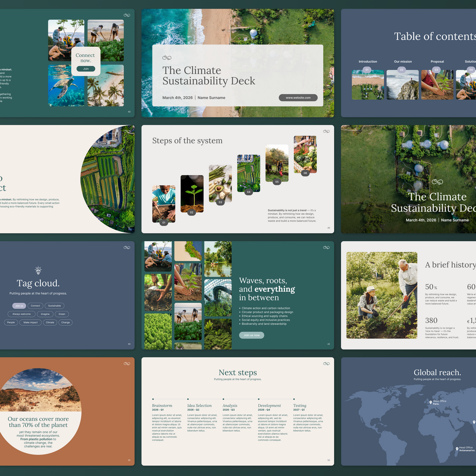Screen dimensions: 476x476
Task: Click the 01 badge under Introduction
Action: (x=367, y=70)
